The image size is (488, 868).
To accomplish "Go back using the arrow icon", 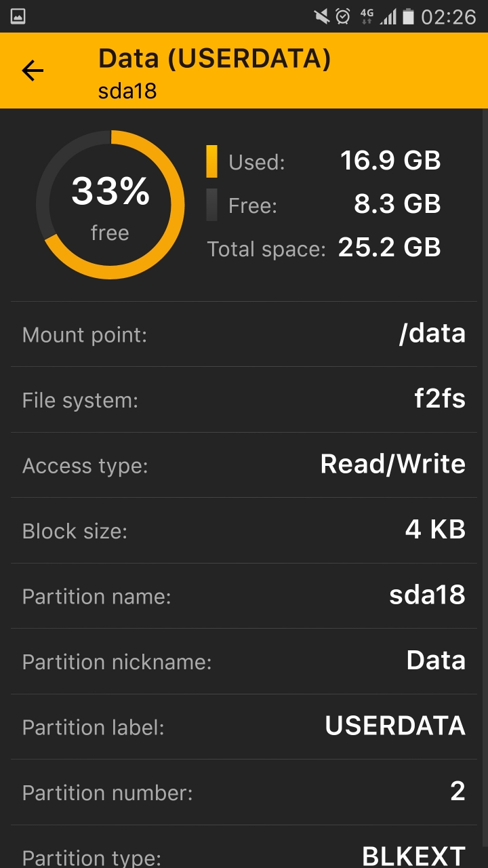I will pos(33,71).
